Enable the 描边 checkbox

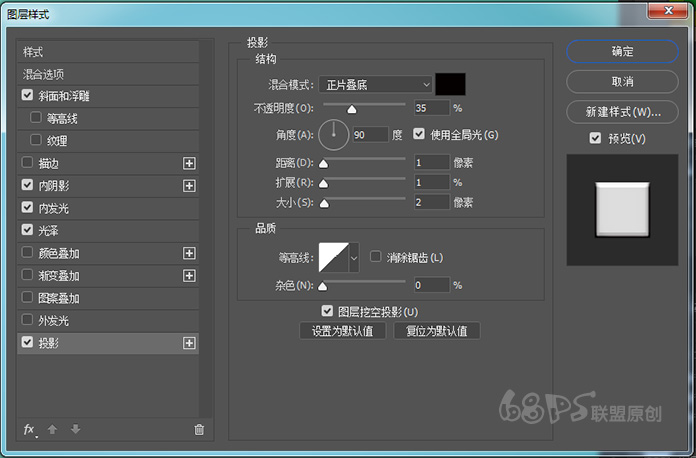(x=28, y=162)
